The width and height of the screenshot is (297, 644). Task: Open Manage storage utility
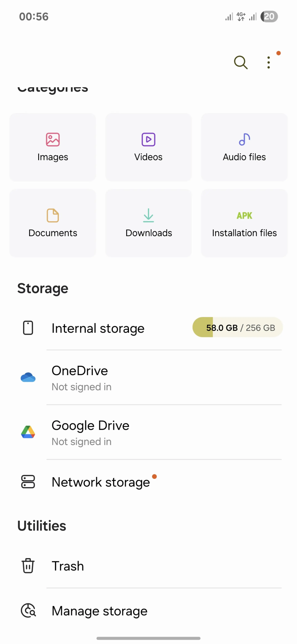click(148, 611)
